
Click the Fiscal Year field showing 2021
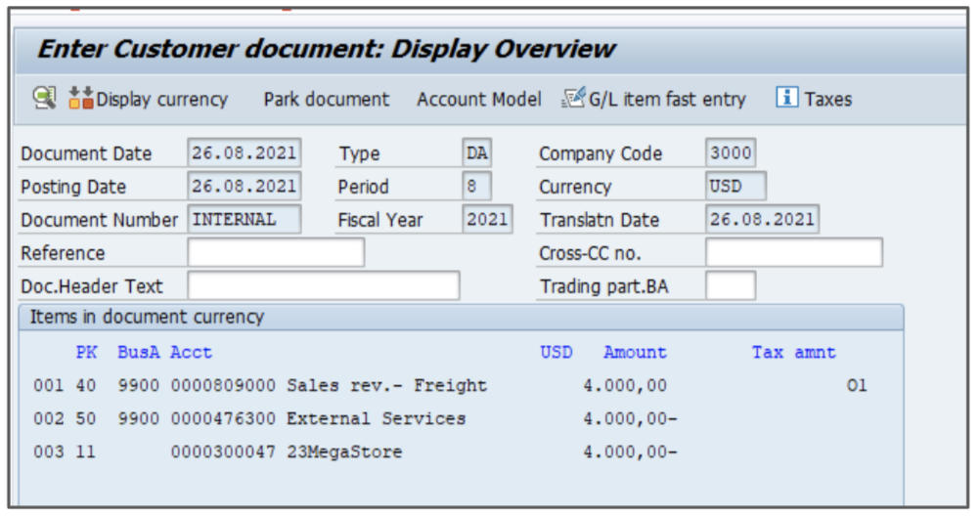pyautogui.click(x=486, y=219)
